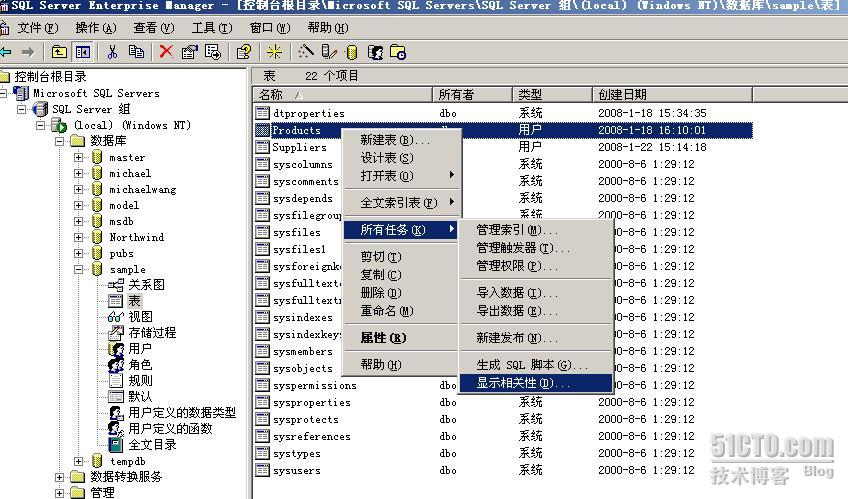The height and width of the screenshot is (499, 848).
Task: Expand the 数据转换服务 folder node
Action: pyautogui.click(x=59, y=477)
